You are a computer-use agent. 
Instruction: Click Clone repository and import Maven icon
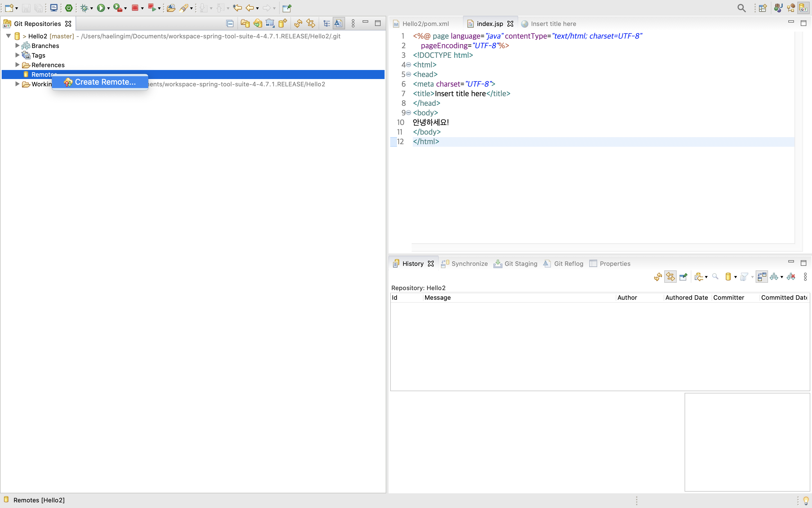(x=270, y=23)
